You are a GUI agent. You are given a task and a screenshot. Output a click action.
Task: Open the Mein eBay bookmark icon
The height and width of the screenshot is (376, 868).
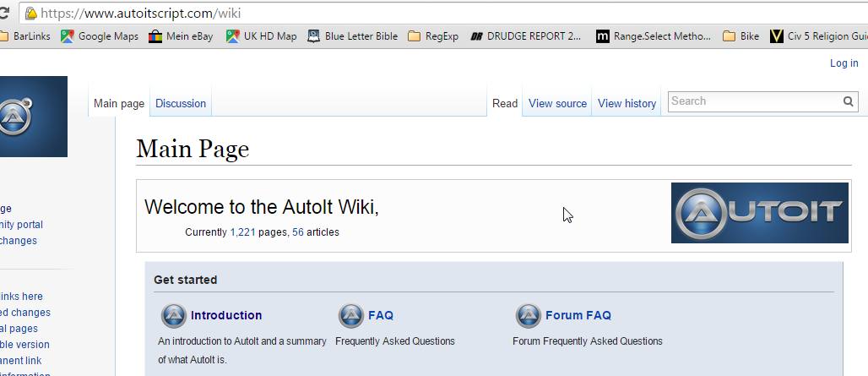click(155, 36)
